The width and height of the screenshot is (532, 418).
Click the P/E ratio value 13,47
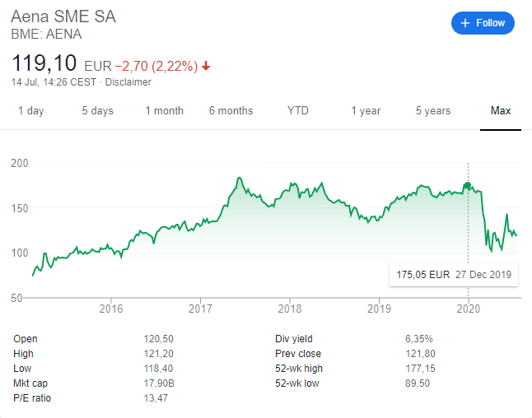156,398
